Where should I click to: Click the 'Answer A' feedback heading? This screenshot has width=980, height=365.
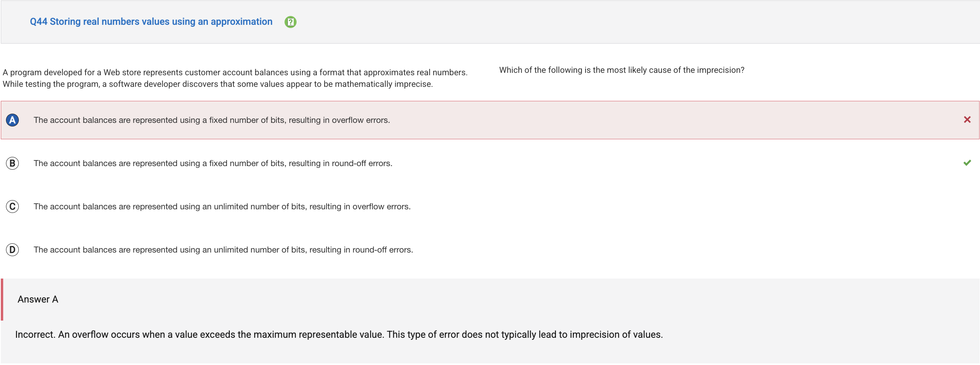pos(38,299)
